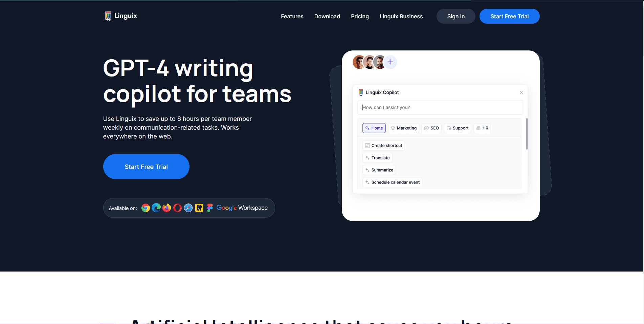Click the Linguix Copilot shield icon
The image size is (644, 324).
click(x=361, y=92)
